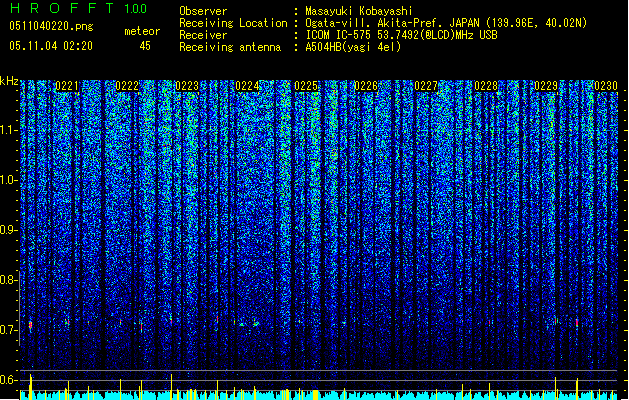This screenshot has width=629, height=400.
Task: Click the 1.0 frequency axis label
Action: pos(8,180)
